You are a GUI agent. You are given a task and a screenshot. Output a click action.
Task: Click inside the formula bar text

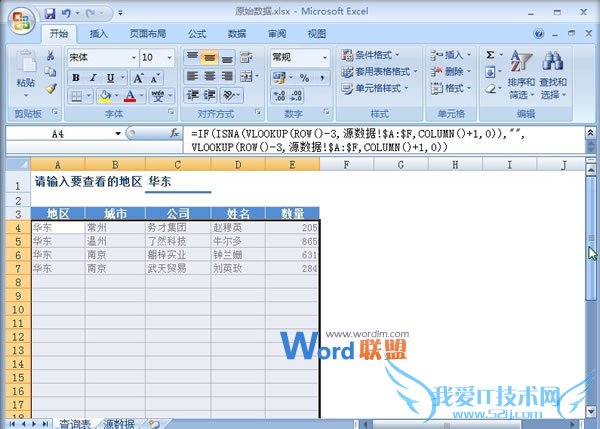(x=384, y=140)
